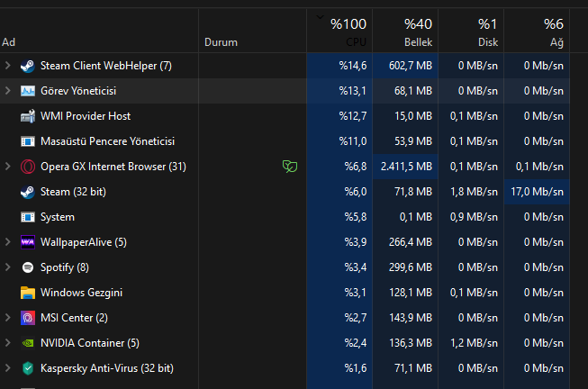Select the WallpaperAlive (5) row name
The image size is (588, 389).
pos(84,242)
